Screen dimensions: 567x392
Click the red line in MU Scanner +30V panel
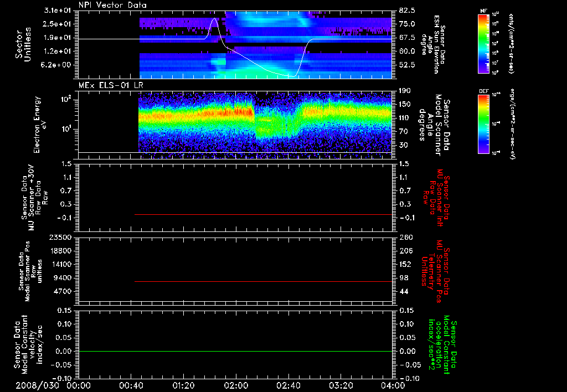click(263, 214)
